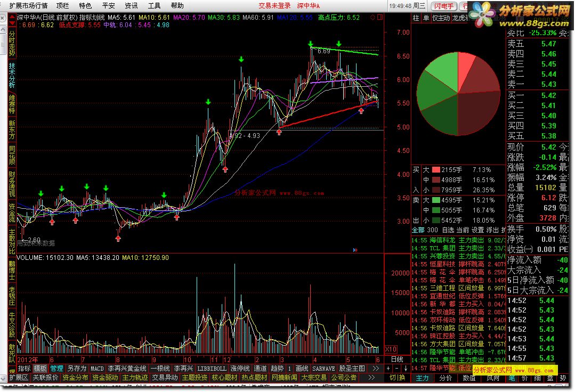
Task: Click the 闪电手 quick trade button
Action: [x=444, y=6]
